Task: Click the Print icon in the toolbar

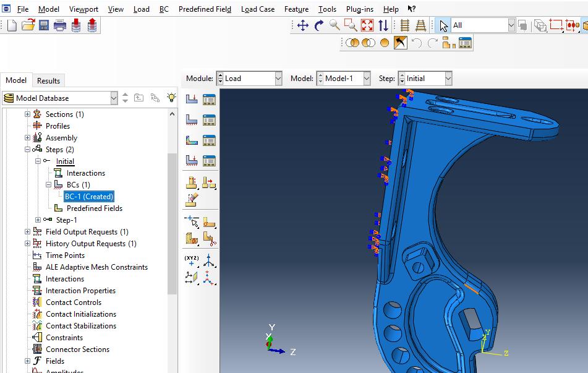Action: pyautogui.click(x=59, y=25)
